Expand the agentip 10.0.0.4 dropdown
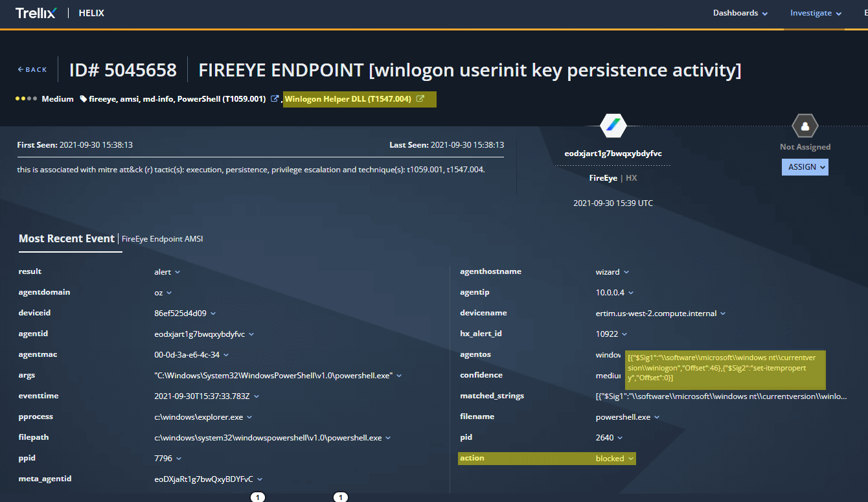 [631, 293]
